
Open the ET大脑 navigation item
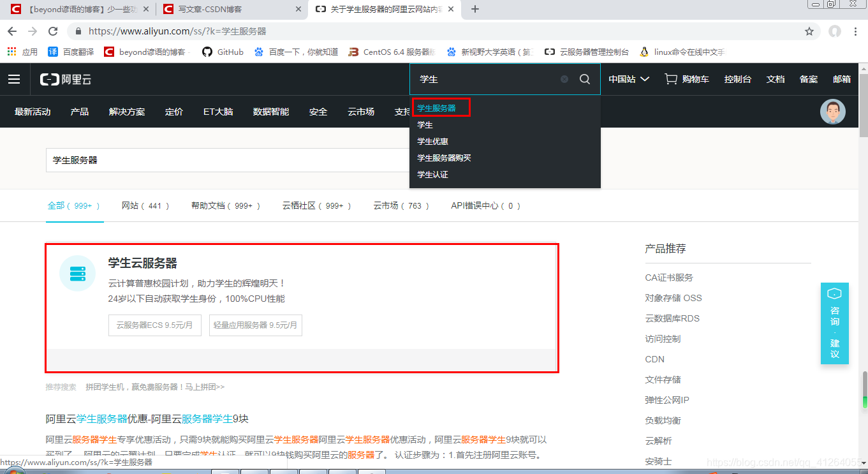218,112
